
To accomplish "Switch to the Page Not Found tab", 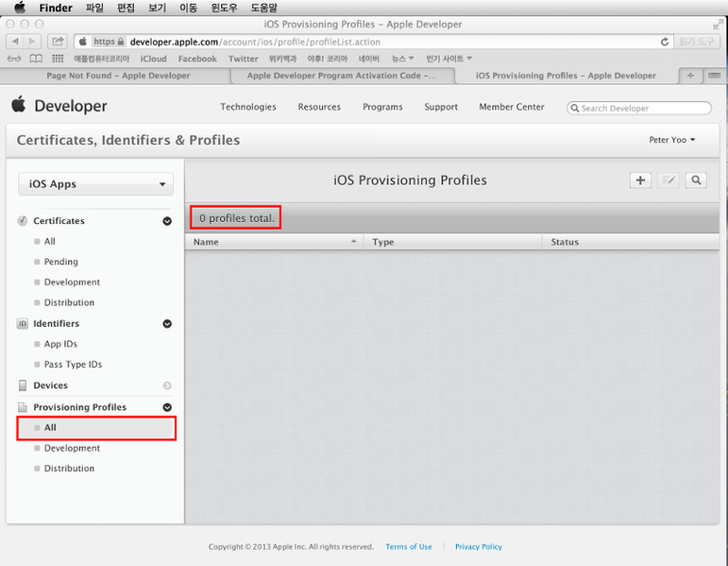I will 118,76.
